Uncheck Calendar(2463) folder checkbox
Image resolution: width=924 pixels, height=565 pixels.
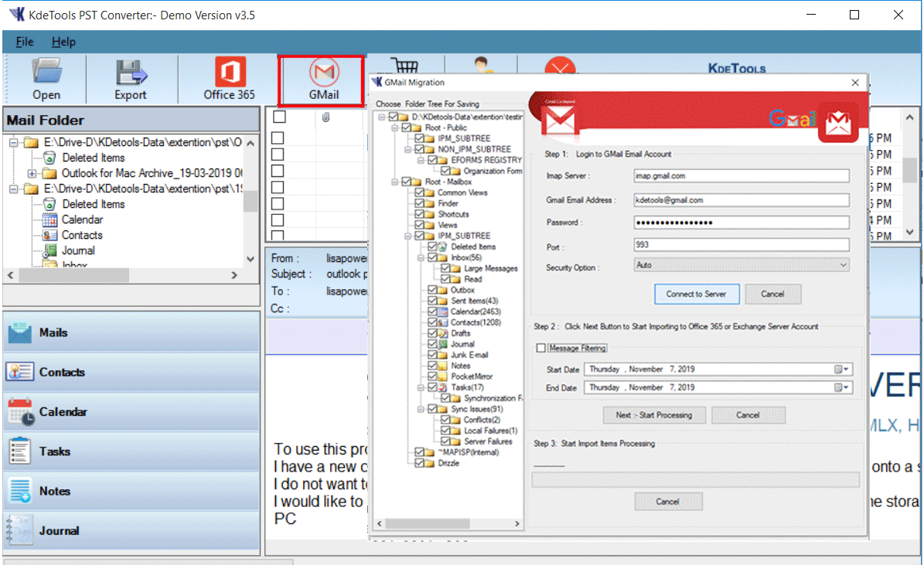click(x=432, y=311)
